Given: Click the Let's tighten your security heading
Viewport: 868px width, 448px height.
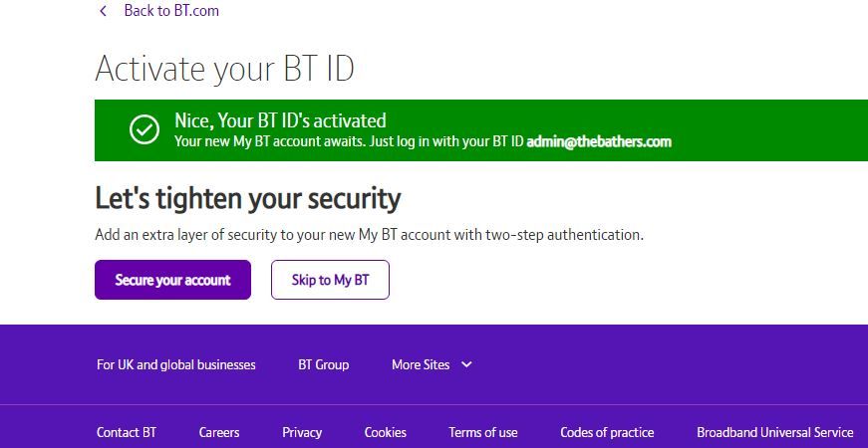Looking at the screenshot, I should point(247,198).
